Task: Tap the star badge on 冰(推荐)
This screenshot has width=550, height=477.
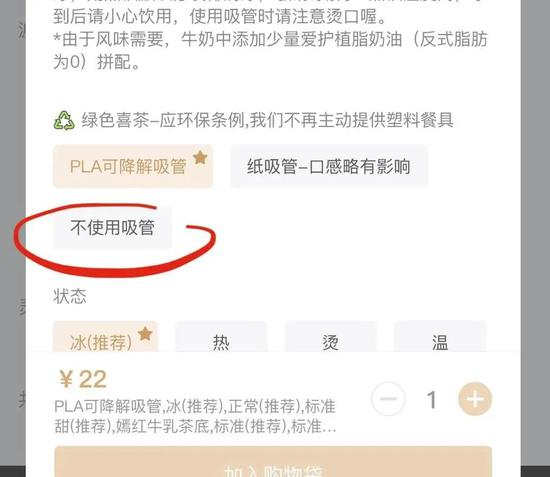Action: tap(145, 334)
